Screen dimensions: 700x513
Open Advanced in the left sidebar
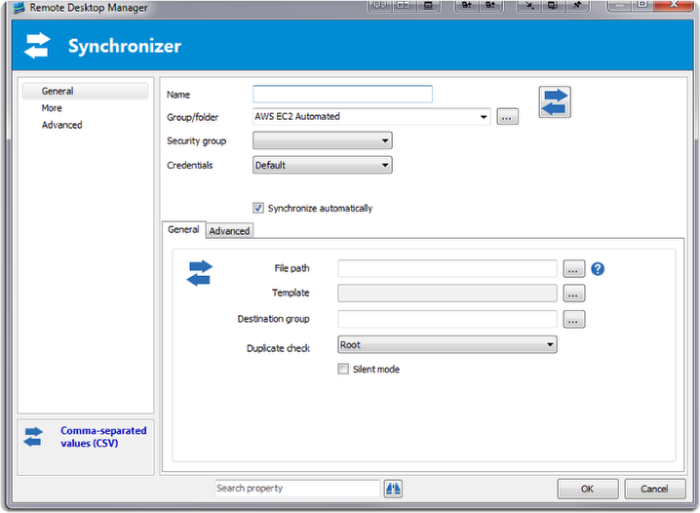pyautogui.click(x=62, y=125)
